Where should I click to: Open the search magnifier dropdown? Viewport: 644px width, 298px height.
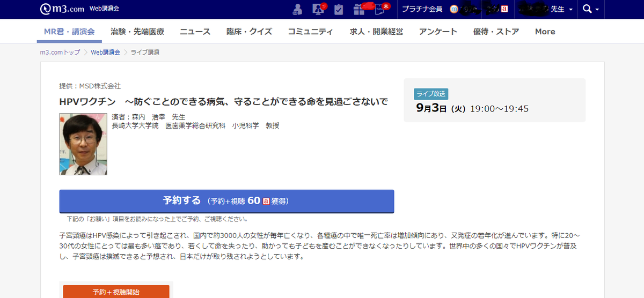[x=592, y=9]
